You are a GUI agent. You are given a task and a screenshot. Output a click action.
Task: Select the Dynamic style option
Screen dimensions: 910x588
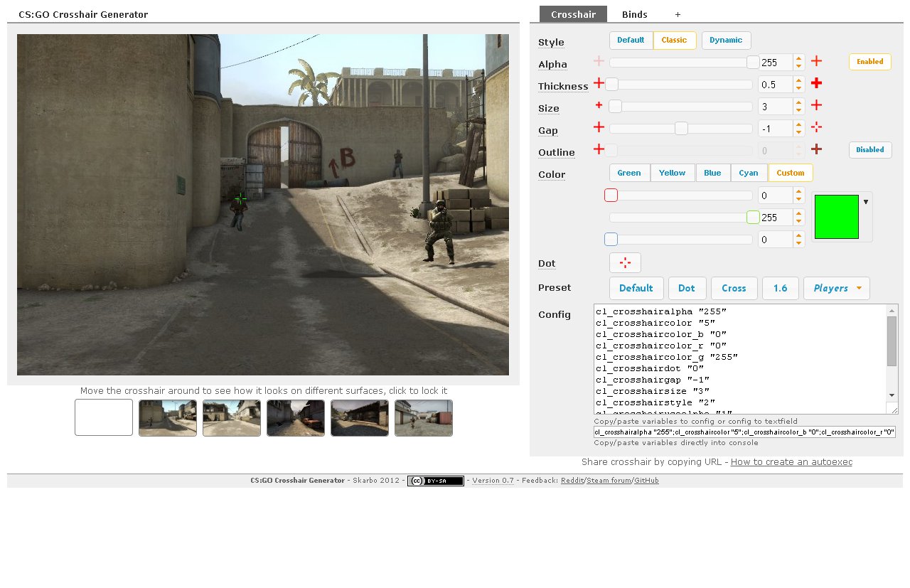(726, 41)
